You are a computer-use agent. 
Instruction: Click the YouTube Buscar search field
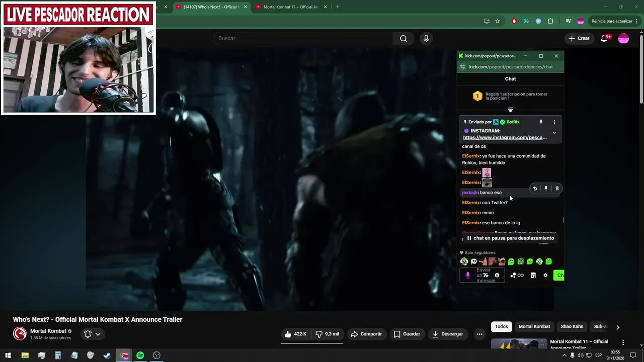[303, 38]
